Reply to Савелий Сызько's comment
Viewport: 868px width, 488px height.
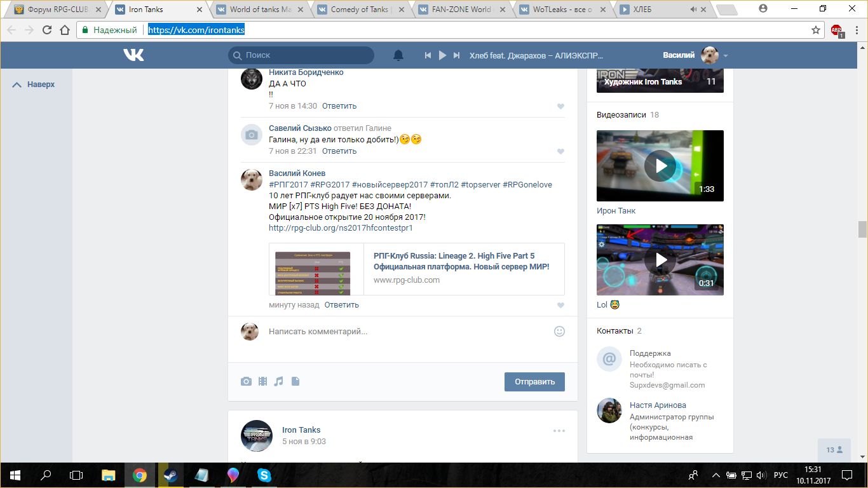tap(339, 151)
